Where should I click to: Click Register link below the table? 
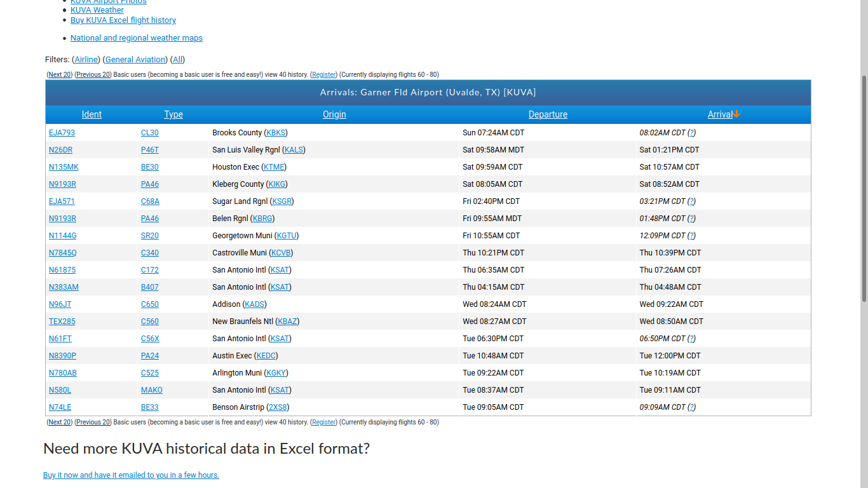[324, 423]
